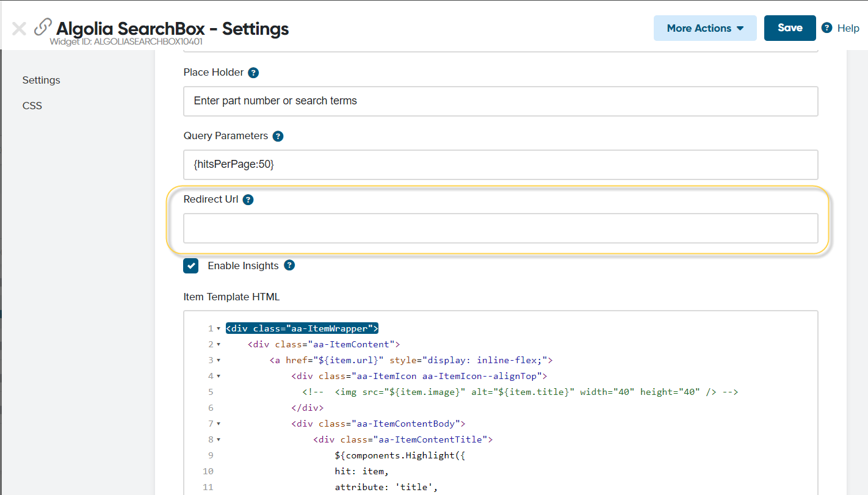868x495 pixels.
Task: Click the attribute 'title' code line
Action: [386, 487]
